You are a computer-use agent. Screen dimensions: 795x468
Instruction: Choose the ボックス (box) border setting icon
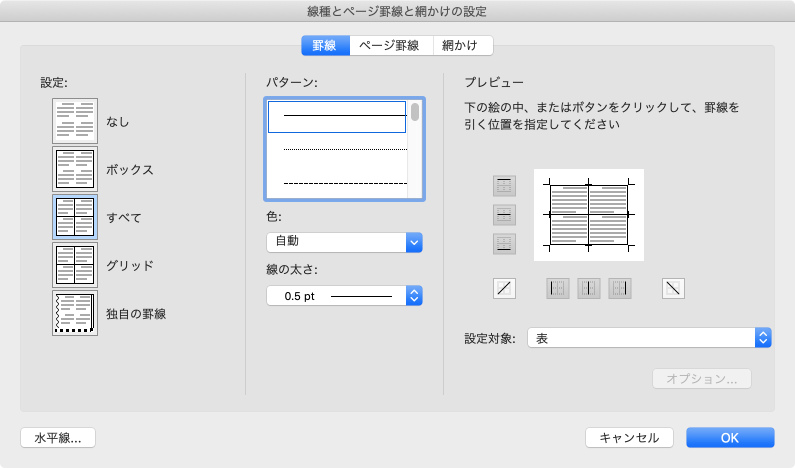click(75, 169)
